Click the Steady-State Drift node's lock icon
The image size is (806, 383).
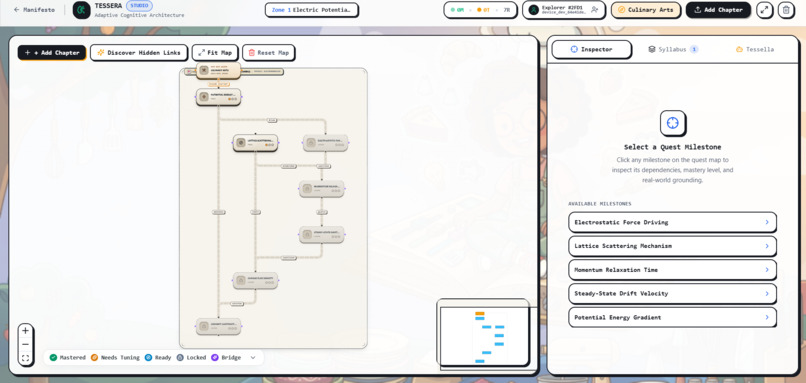pos(307,234)
